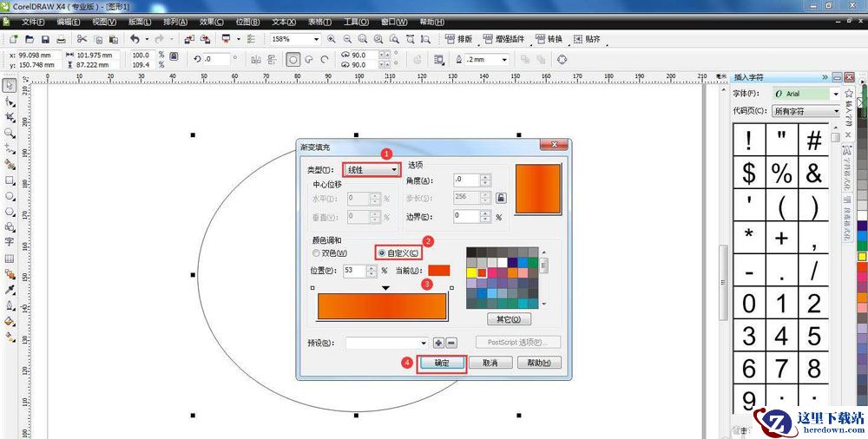The height and width of the screenshot is (439, 868).
Task: Expand the application launcher dropdown arrow
Action: pos(239,39)
